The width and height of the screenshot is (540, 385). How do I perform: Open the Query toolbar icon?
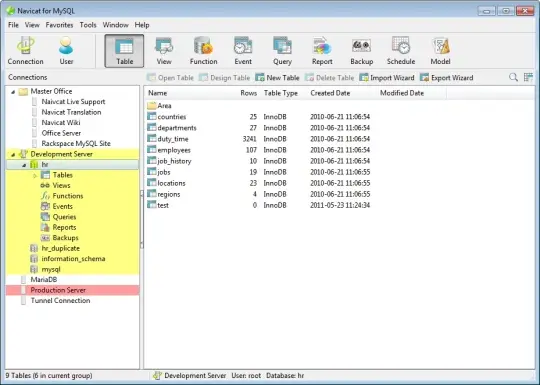[282, 51]
